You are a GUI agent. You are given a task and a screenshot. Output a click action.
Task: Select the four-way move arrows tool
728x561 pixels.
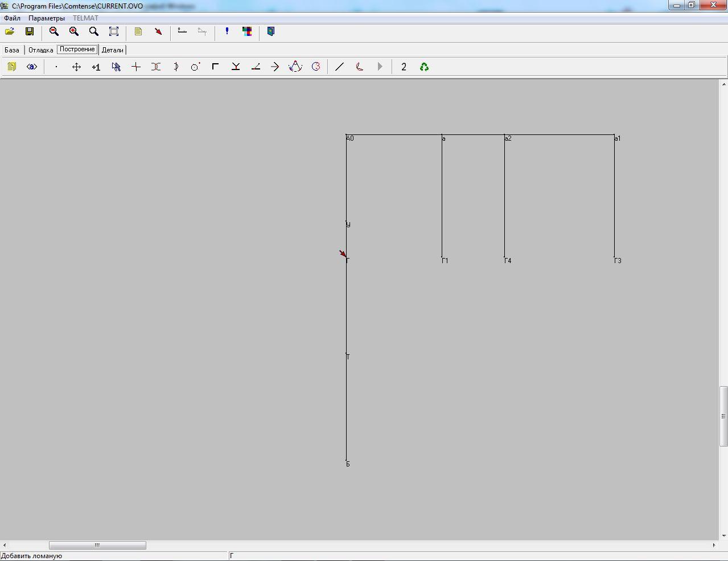pyautogui.click(x=76, y=67)
